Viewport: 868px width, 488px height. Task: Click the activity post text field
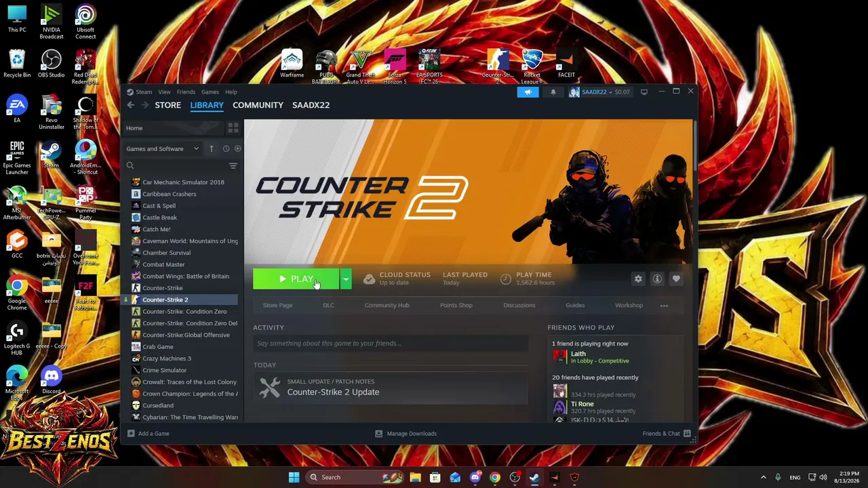coord(391,344)
